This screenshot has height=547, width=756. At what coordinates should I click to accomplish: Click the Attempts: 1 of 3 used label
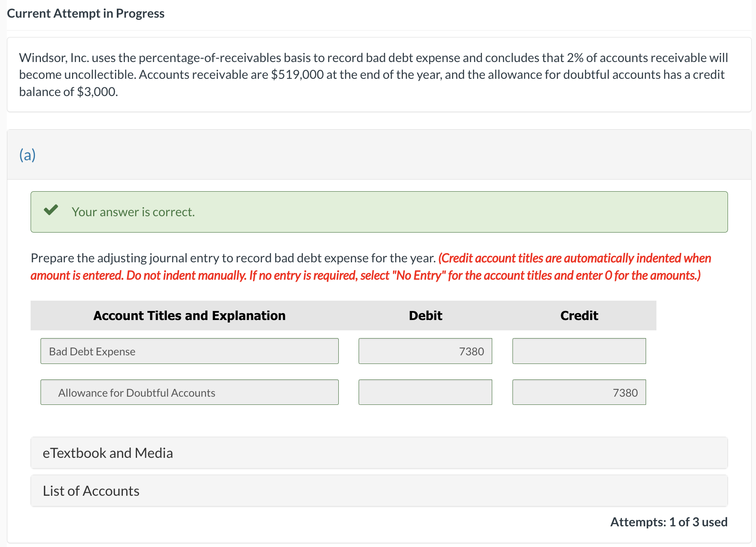[668, 522]
